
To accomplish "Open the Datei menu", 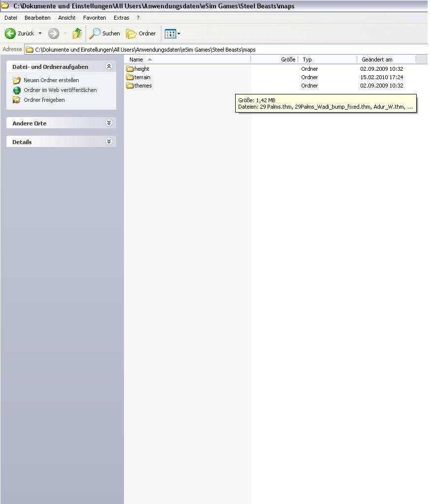I will 10,18.
